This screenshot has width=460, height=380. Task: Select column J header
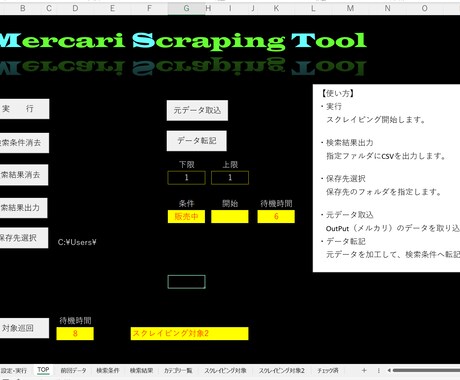tap(253, 8)
